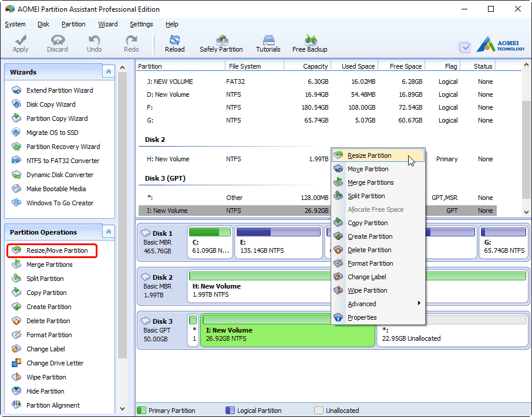
Task: Open the Disk menu
Action: pos(43,24)
